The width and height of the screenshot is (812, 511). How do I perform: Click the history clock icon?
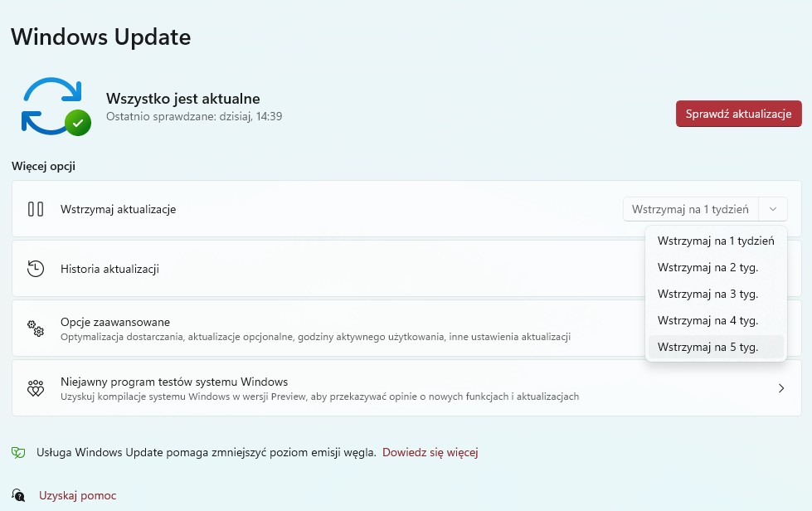[36, 269]
